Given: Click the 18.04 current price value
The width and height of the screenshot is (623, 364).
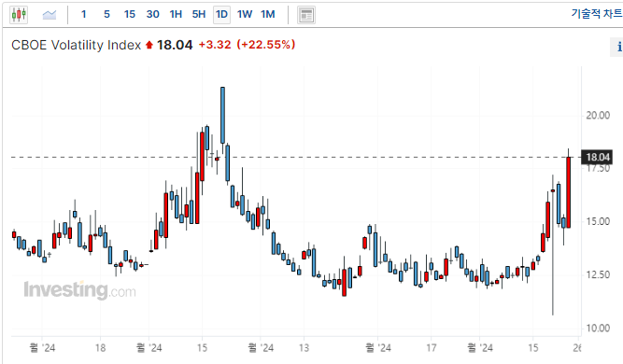Looking at the screenshot, I should tap(175, 45).
